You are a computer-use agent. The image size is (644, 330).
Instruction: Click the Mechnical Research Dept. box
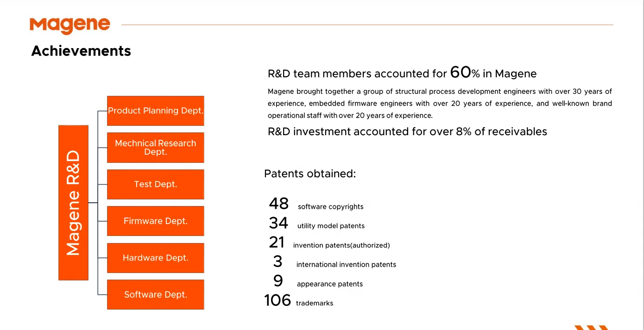click(x=155, y=148)
